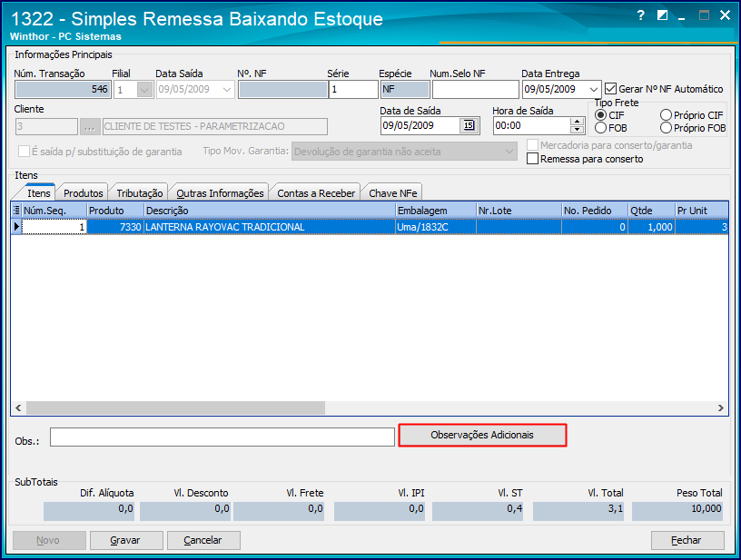This screenshot has height=560, width=741.
Task: Click the Obs. text input field
Action: [222, 437]
